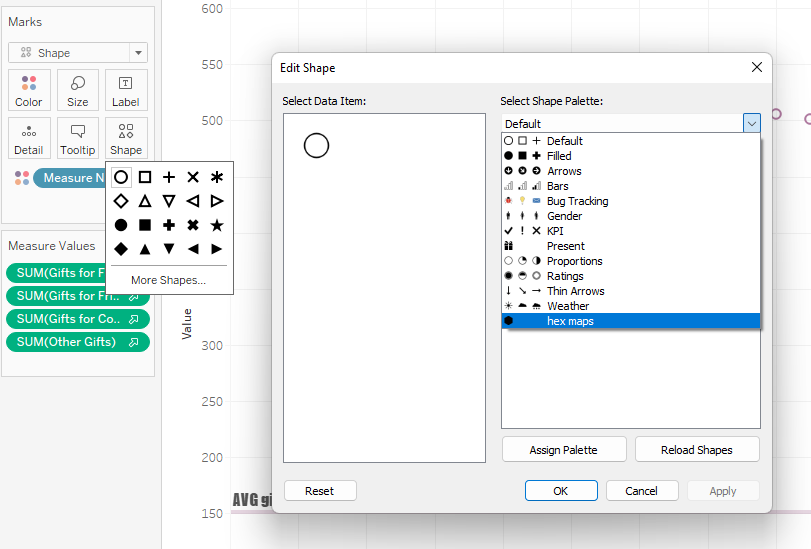Click the Assign Palette button
The width and height of the screenshot is (811, 549).
(x=563, y=450)
